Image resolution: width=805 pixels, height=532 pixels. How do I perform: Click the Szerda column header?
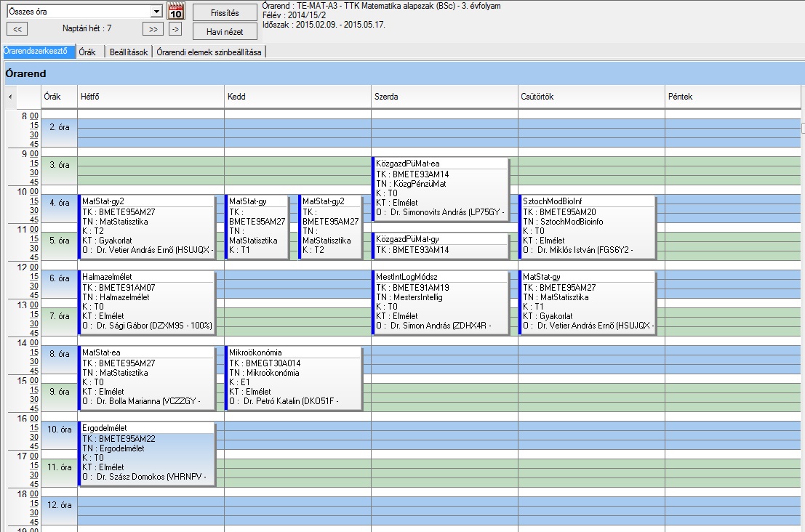point(444,97)
